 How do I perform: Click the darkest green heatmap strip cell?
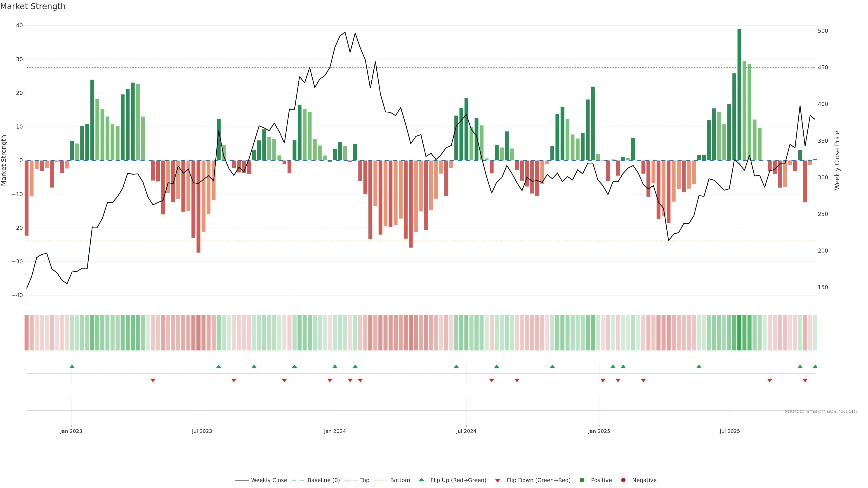click(739, 332)
